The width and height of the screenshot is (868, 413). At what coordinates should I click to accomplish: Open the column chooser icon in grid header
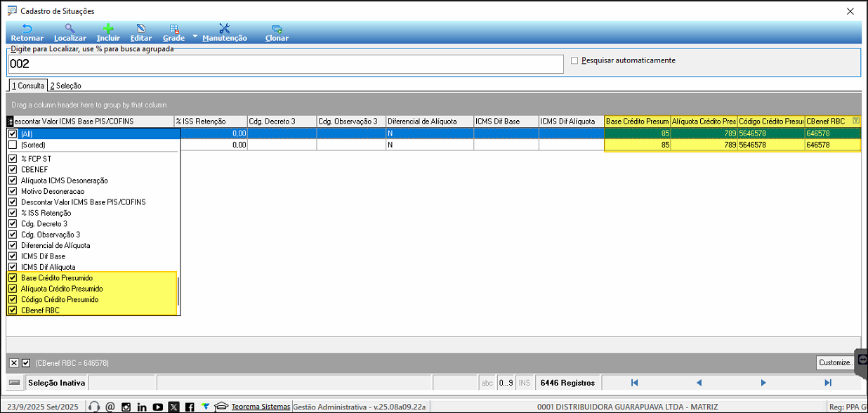point(10,122)
